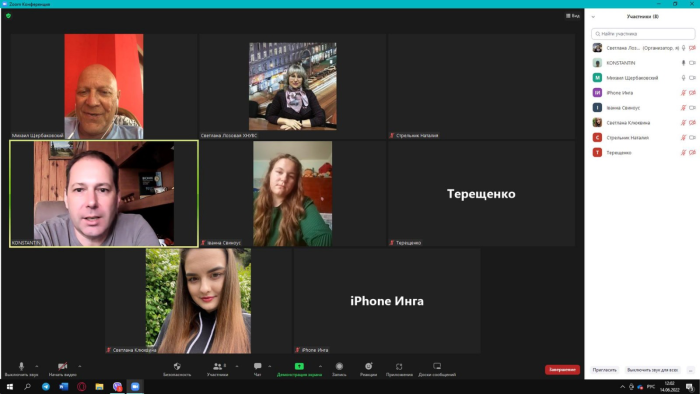This screenshot has height=394, width=700.
Task: Select Светлана Клюквина video tile
Action: [198, 301]
